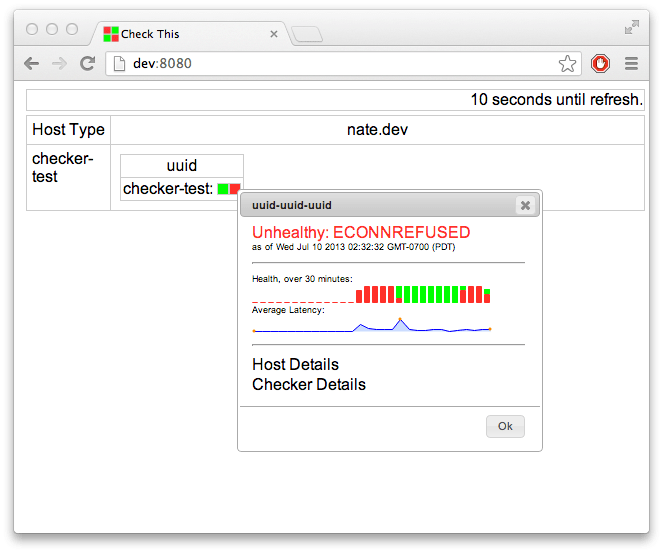Click the fullscreen arrows icon
The width and height of the screenshot is (663, 553).
pos(632,27)
